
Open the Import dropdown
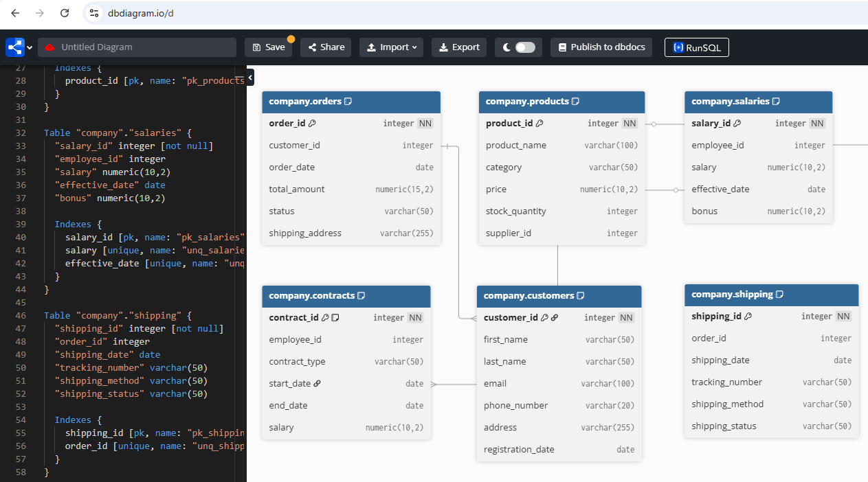(x=392, y=47)
